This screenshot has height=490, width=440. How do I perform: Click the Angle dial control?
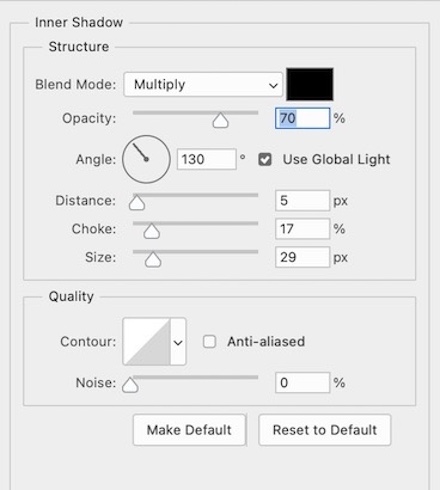(146, 159)
